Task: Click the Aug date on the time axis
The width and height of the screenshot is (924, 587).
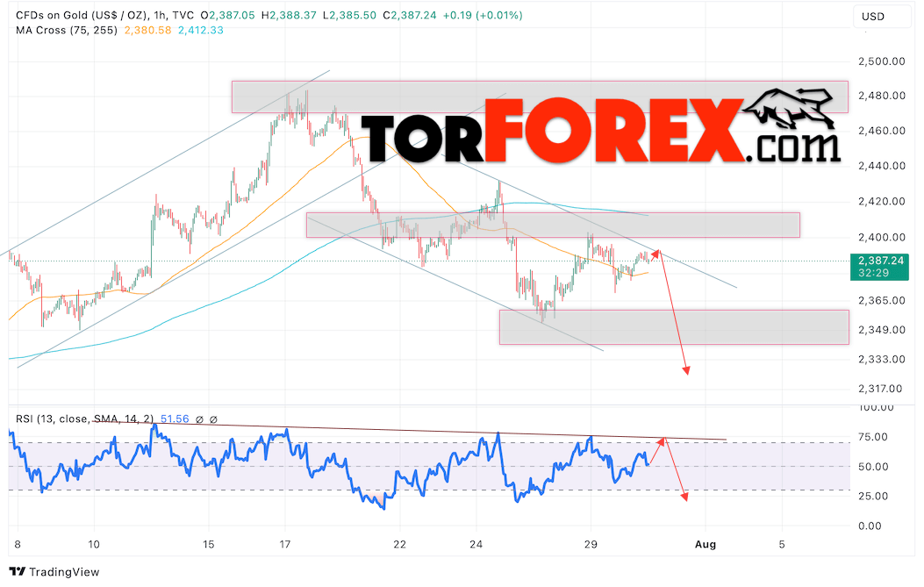Action: pyautogui.click(x=706, y=545)
